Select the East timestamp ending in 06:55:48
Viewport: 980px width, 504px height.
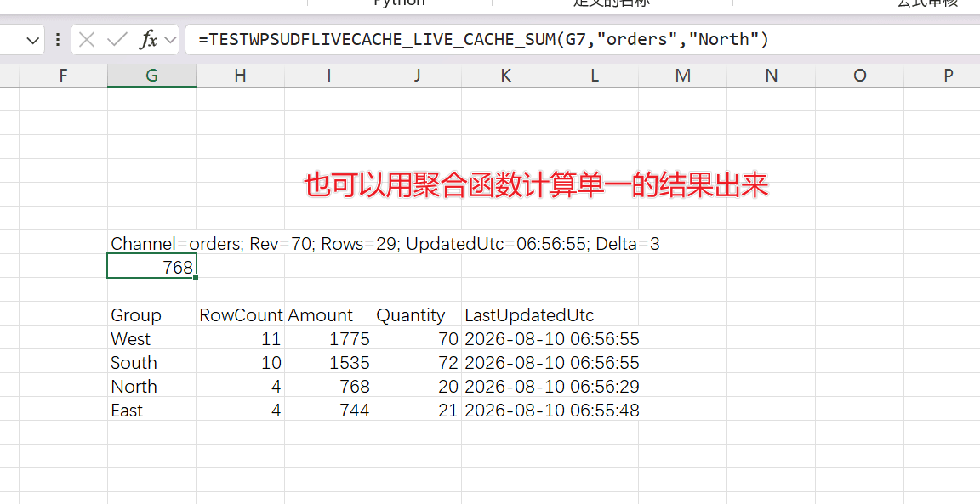(505, 410)
